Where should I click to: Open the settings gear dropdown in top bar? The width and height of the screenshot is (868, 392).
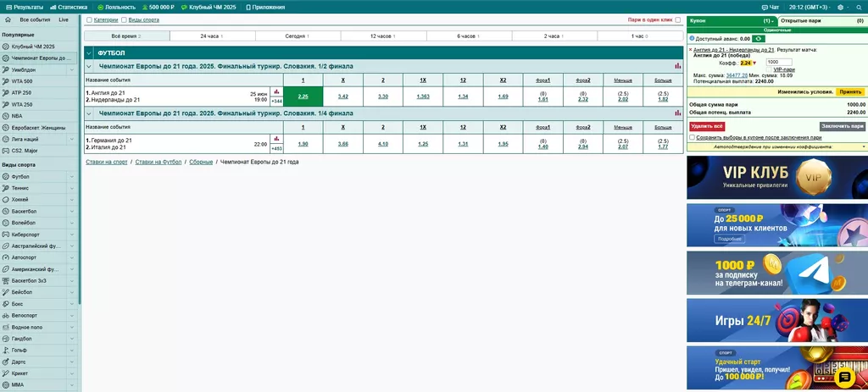842,7
